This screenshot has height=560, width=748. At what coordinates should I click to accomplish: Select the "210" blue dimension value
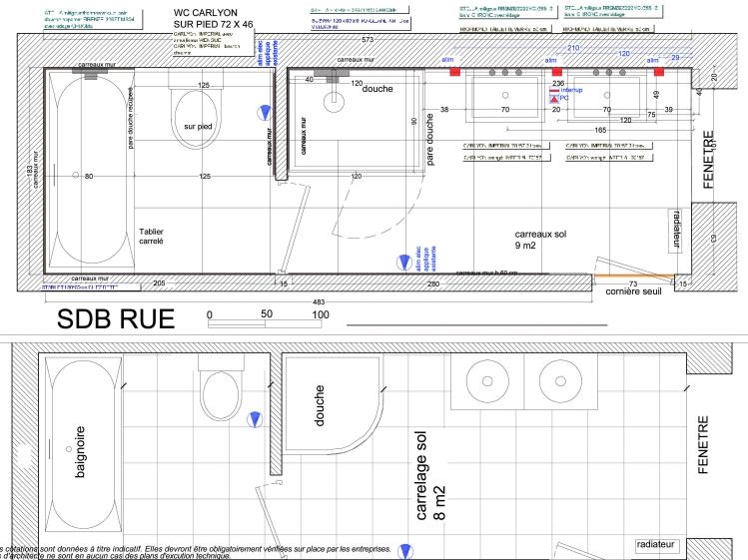573,48
